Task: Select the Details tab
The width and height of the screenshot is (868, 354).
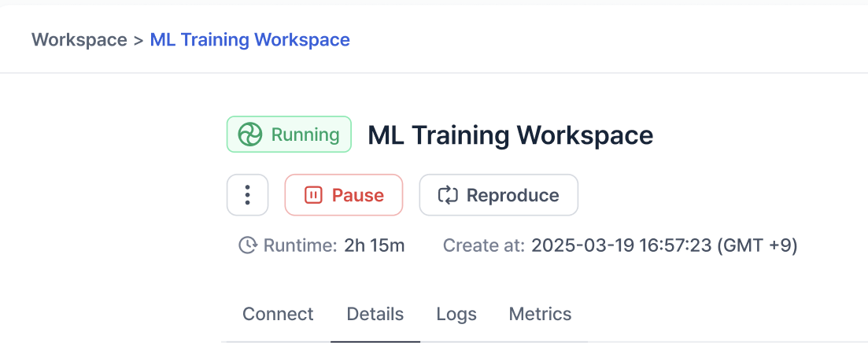Action: (375, 314)
